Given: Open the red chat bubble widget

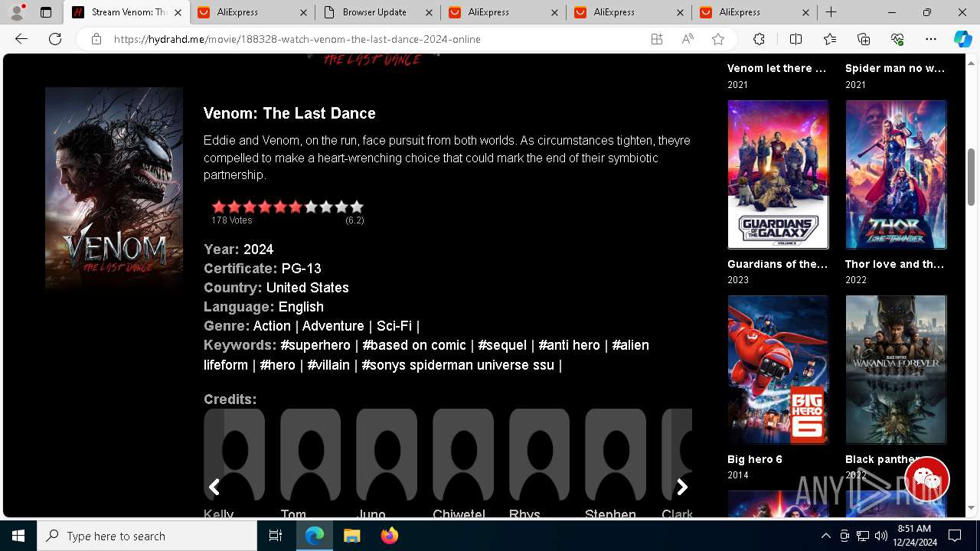Looking at the screenshot, I should pos(927,479).
